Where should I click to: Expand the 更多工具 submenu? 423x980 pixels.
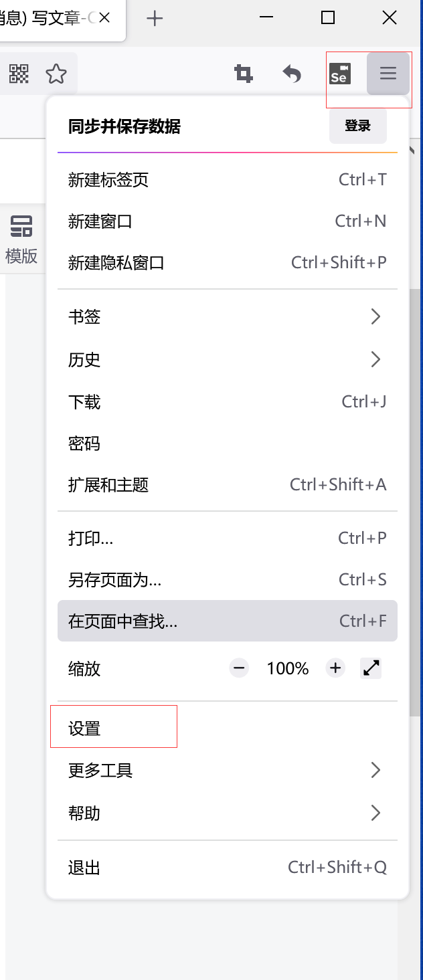click(228, 771)
